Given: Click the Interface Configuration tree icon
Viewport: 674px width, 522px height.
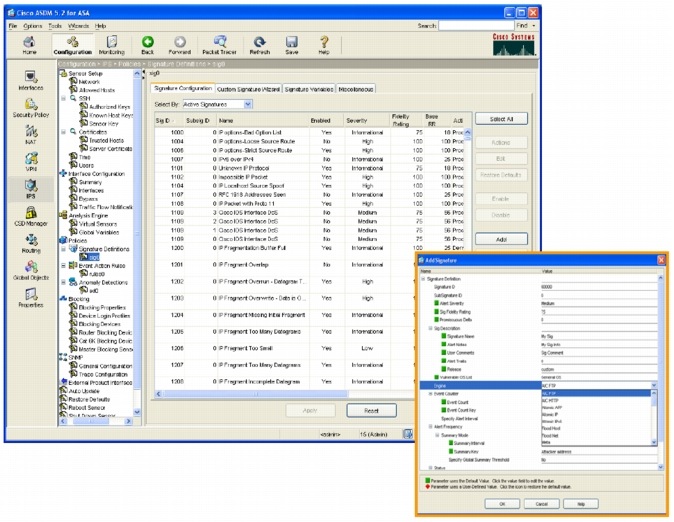Looking at the screenshot, I should pos(63,174).
